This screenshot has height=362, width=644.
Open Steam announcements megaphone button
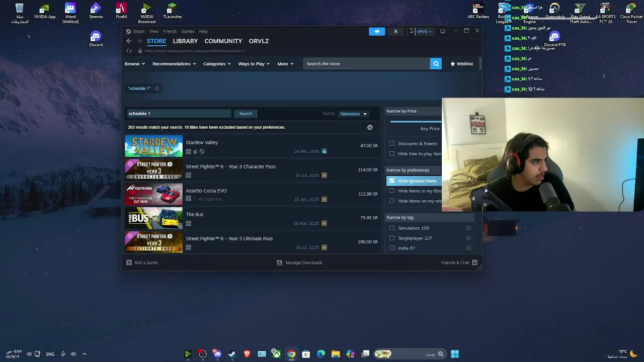377,31
